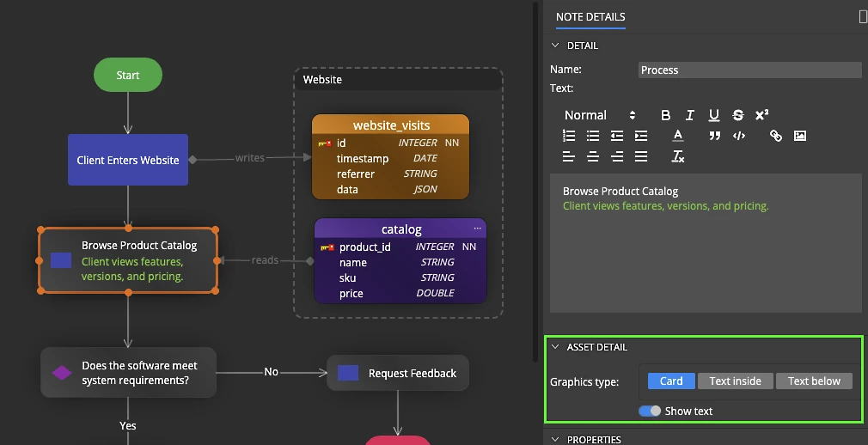Click the catalog table header
The image size is (868, 445).
pyautogui.click(x=400, y=229)
